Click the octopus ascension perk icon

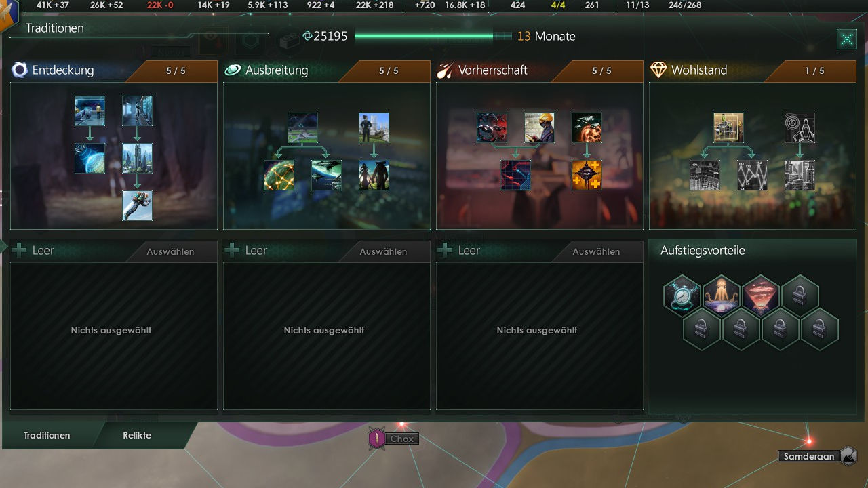(722, 295)
